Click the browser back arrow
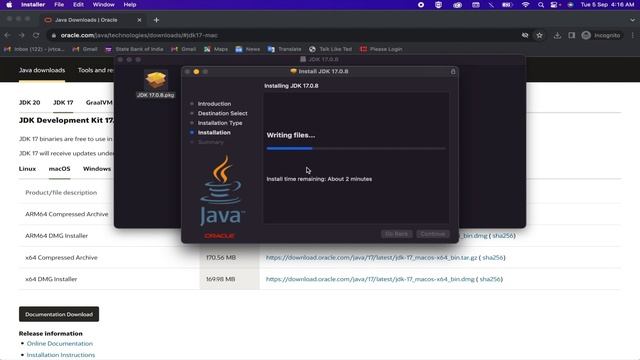640x360 pixels. [8, 36]
